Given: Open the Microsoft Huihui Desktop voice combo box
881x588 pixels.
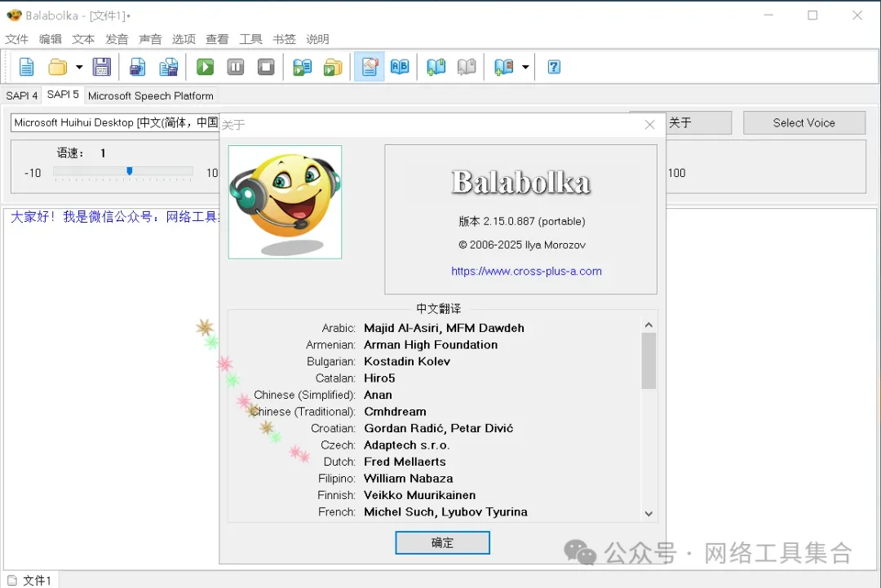Looking at the screenshot, I should 115,122.
